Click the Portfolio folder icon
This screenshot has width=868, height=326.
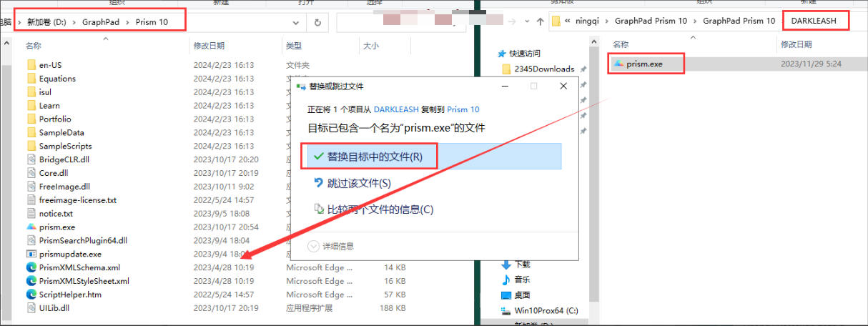point(31,119)
